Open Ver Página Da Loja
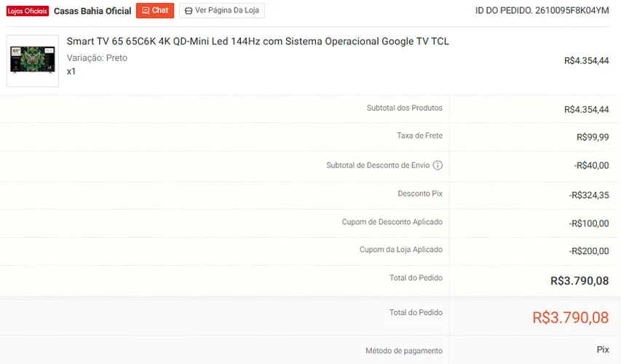Screen dimensions: 621x364 (x=222, y=10)
